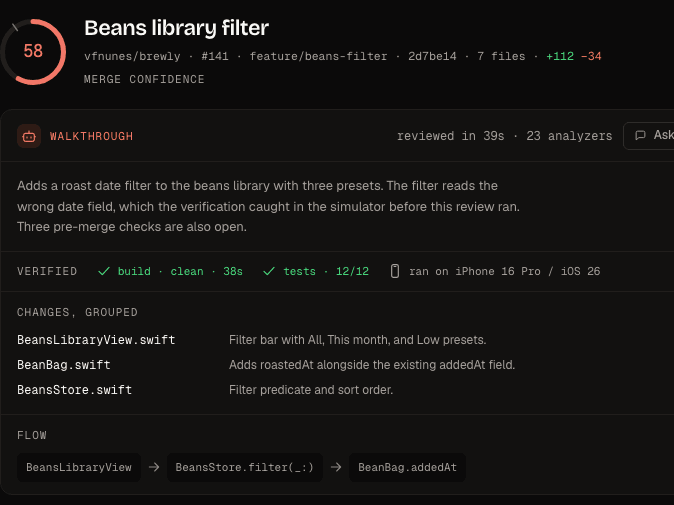The width and height of the screenshot is (674, 505).
Task: Select the BeanBag.addedAt flow chip
Action: [407, 467]
